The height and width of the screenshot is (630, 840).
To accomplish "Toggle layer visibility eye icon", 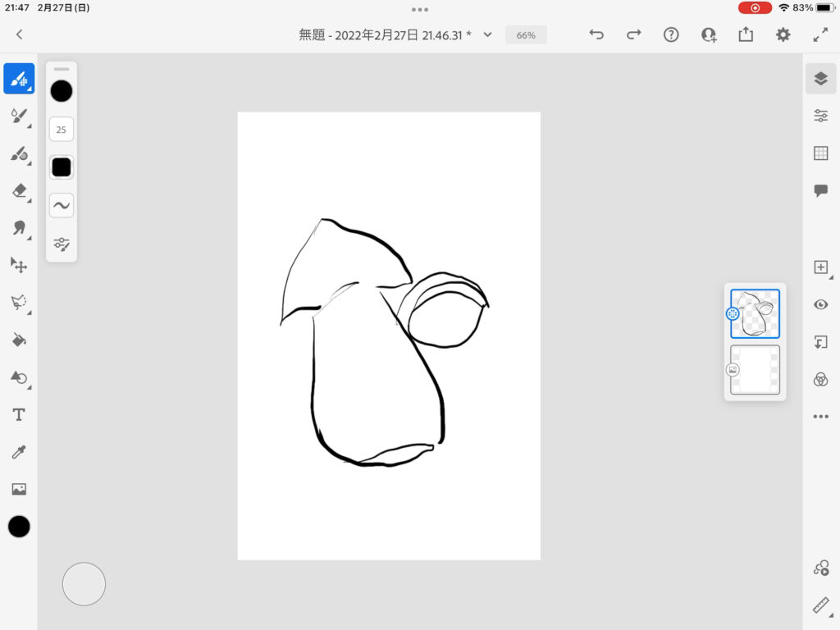I will [820, 304].
